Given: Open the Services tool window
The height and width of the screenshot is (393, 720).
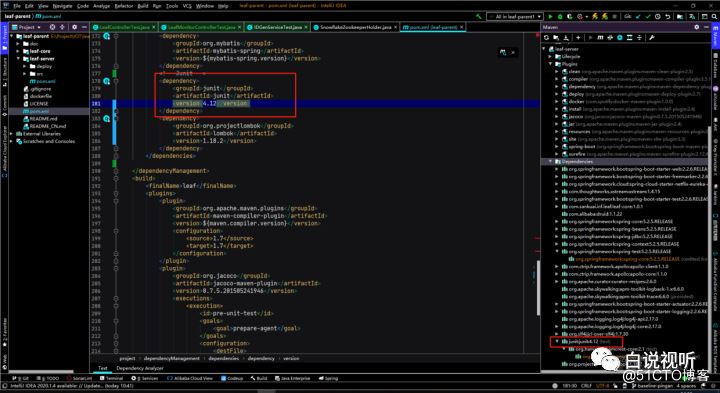Looking at the screenshot, I should click(145, 378).
